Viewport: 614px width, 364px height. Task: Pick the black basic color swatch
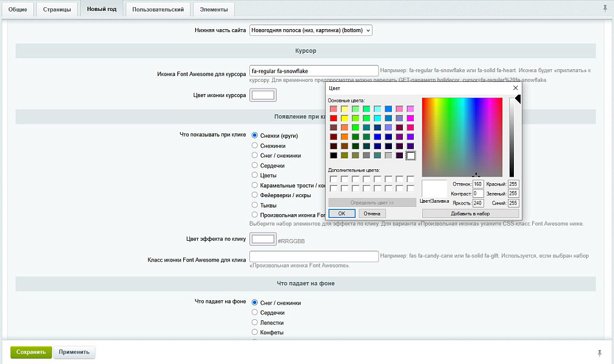click(x=333, y=156)
